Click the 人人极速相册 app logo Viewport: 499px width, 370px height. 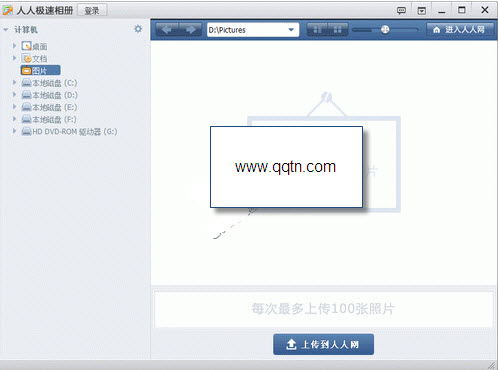coord(8,10)
